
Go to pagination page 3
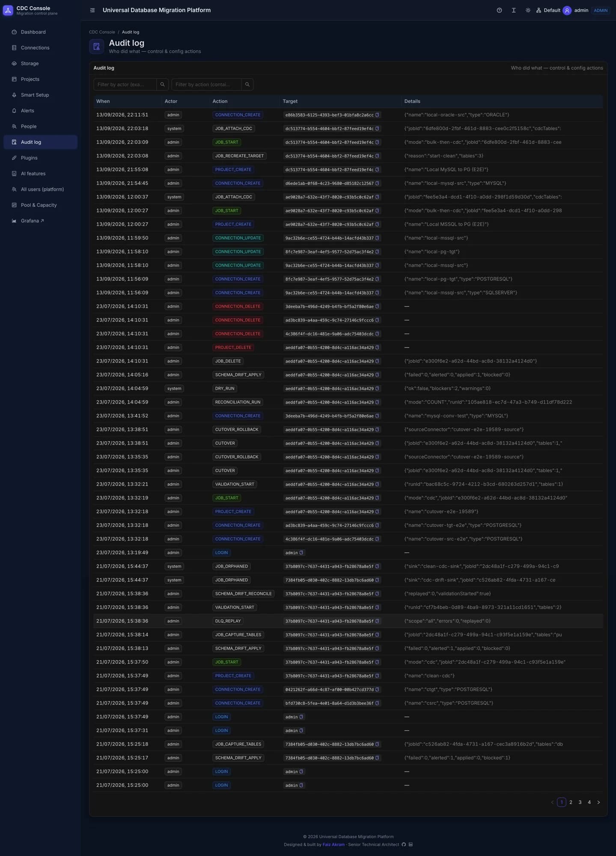[580, 802]
